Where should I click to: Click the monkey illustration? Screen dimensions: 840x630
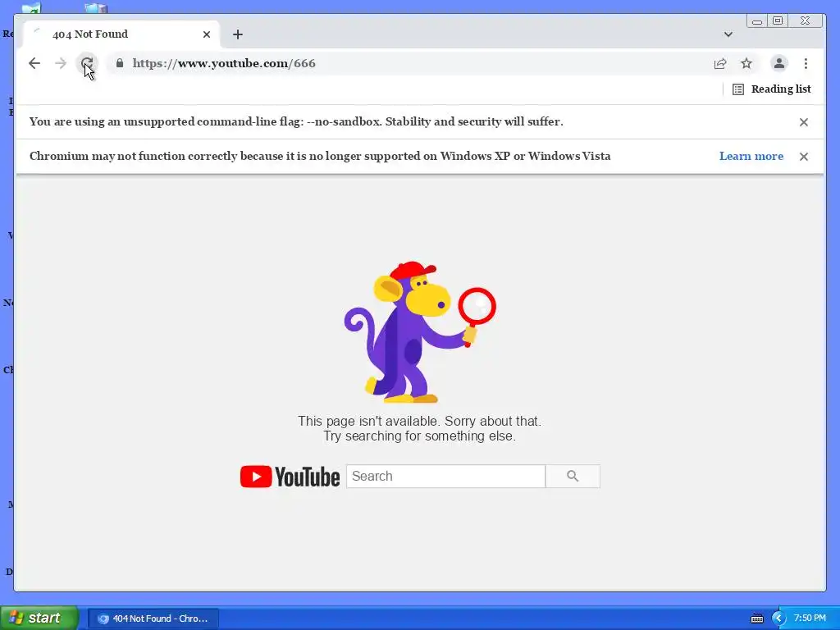coord(419,332)
